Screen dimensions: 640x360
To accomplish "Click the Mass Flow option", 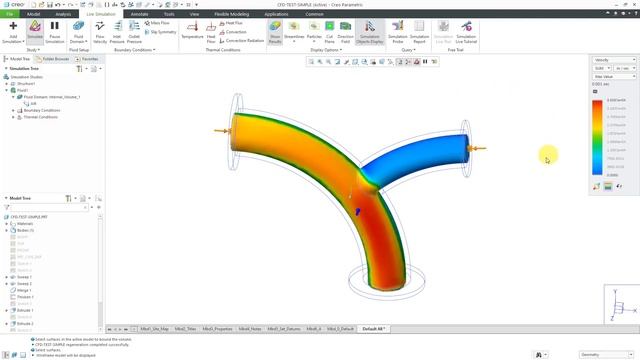I will coord(157,23).
